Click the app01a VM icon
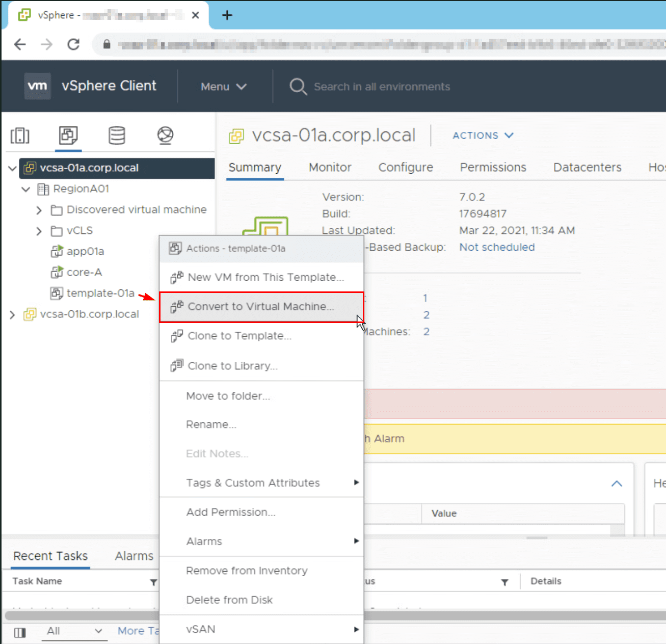The width and height of the screenshot is (666, 644). click(x=57, y=251)
